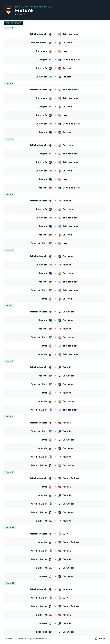The width and height of the screenshot is (110, 644).
Task: Click Atlético Unión crest in Fecha 7
Action: click(x=50, y=410)
